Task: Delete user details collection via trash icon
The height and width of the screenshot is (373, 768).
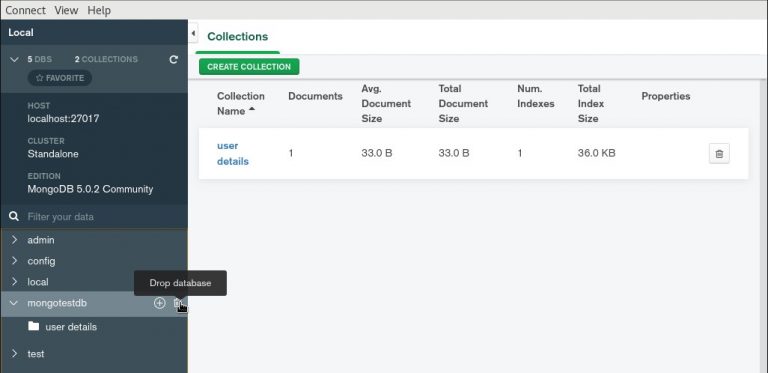Action: pos(719,153)
